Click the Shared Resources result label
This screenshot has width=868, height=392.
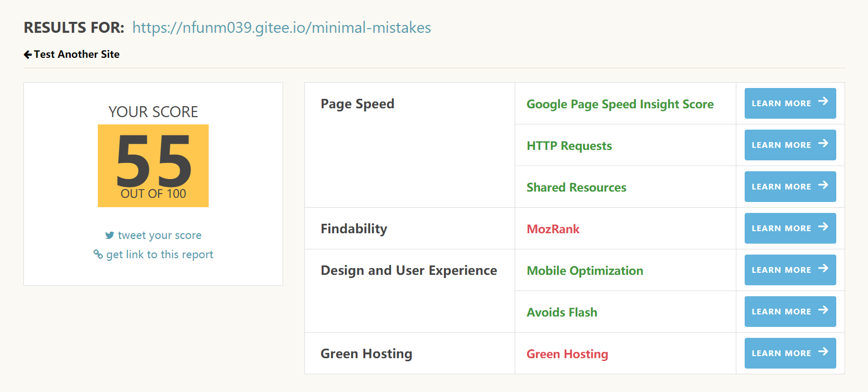(576, 187)
